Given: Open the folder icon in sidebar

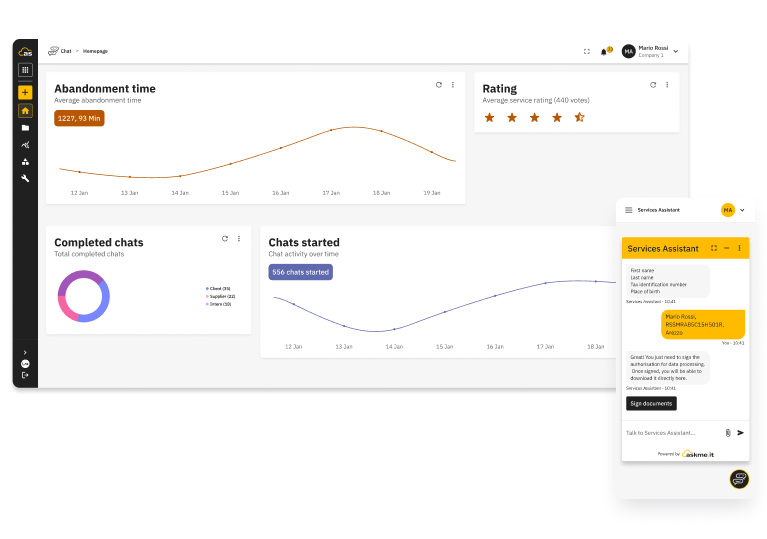Looking at the screenshot, I should pos(25,128).
